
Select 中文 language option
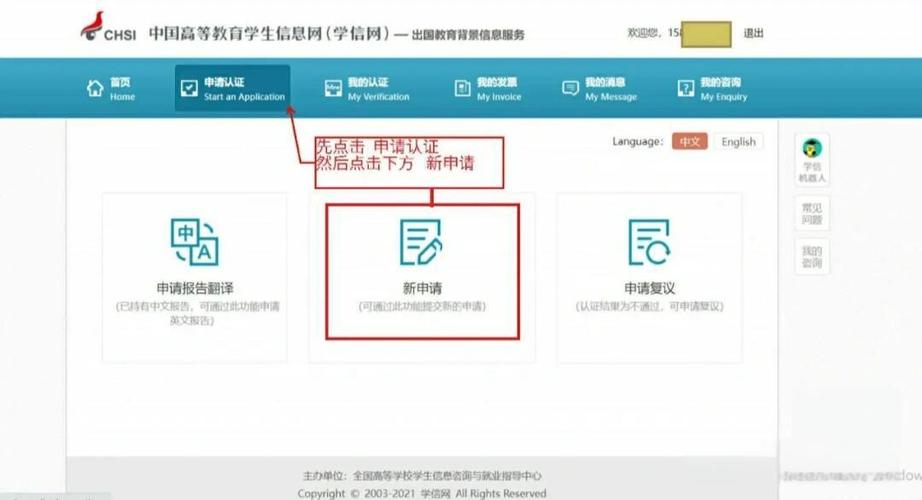690,142
